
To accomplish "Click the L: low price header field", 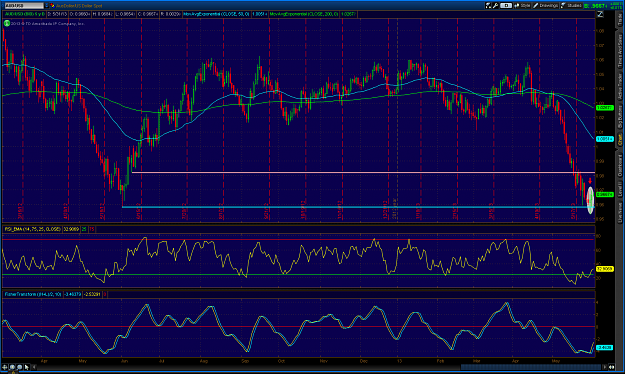I will (x=125, y=14).
